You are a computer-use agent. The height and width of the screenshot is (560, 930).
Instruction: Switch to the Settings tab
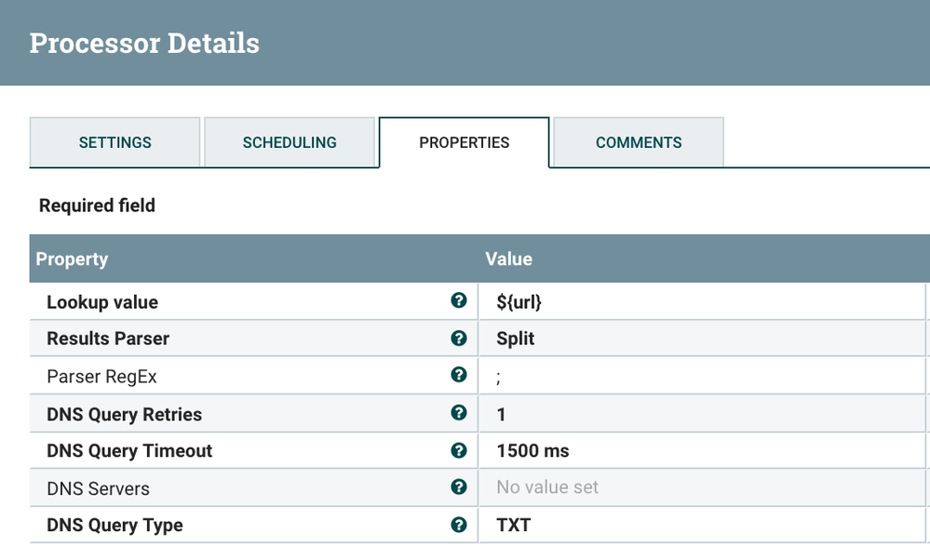(x=115, y=142)
